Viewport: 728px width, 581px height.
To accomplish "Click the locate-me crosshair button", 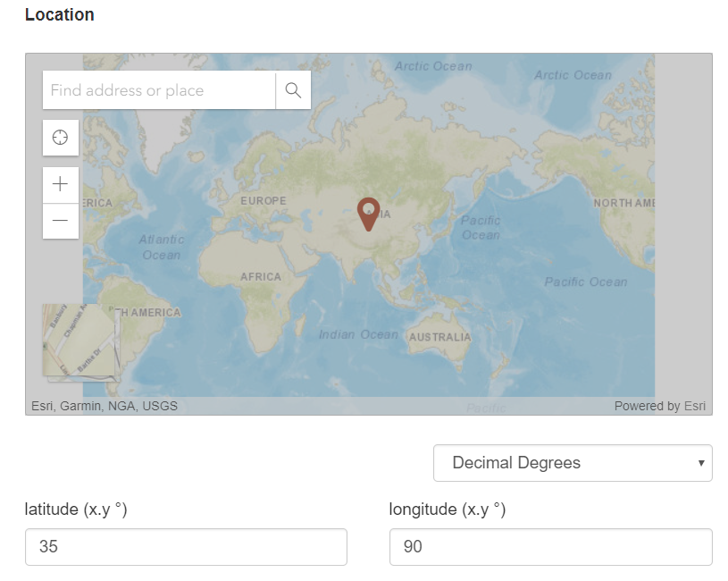I will click(x=61, y=138).
